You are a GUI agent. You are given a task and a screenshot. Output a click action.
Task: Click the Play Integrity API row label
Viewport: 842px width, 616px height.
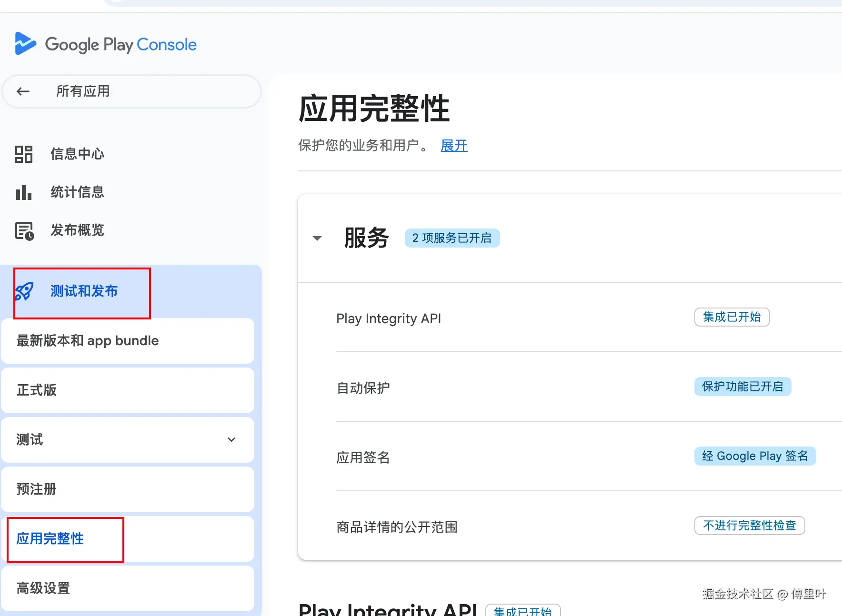tap(389, 318)
